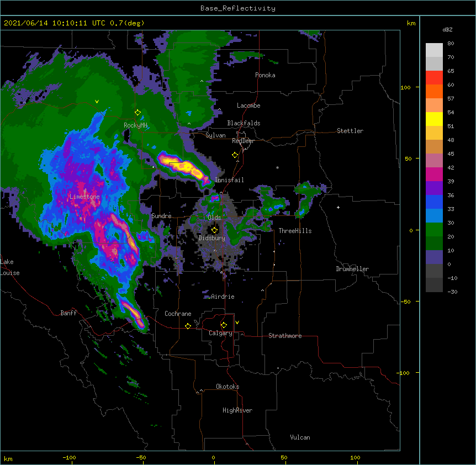
Task: Click the yellow diamond marker above RockyMH
Action: coord(137,113)
